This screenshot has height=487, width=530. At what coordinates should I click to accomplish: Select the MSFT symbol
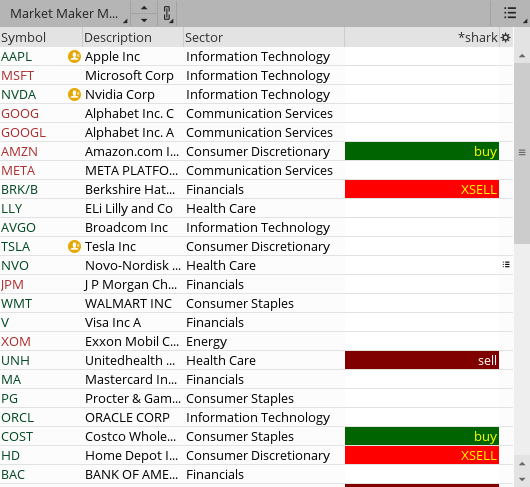17,76
